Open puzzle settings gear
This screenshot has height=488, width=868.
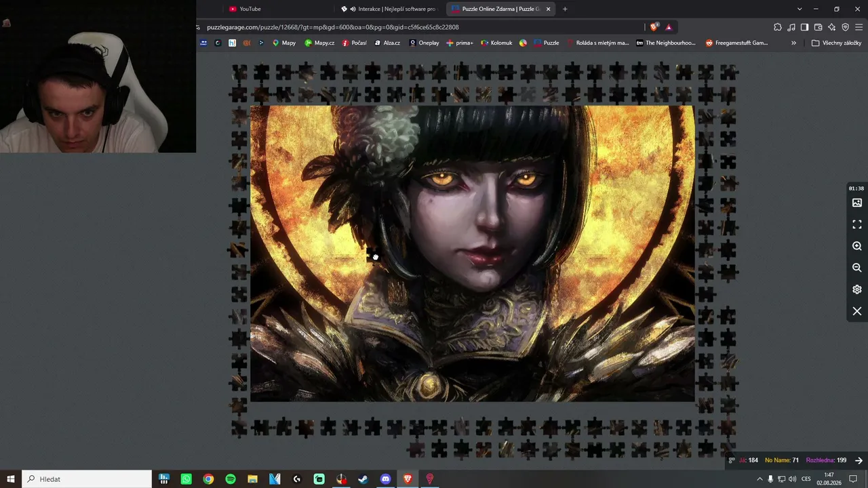coord(857,289)
